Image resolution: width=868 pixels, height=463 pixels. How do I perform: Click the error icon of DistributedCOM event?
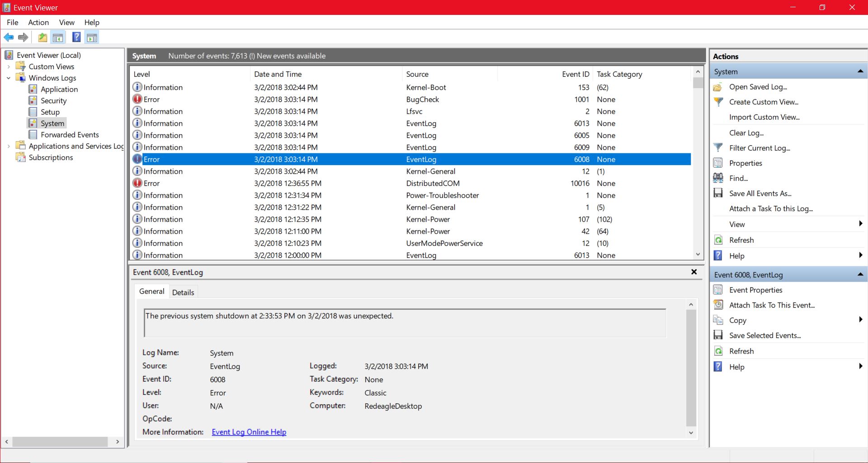(137, 183)
